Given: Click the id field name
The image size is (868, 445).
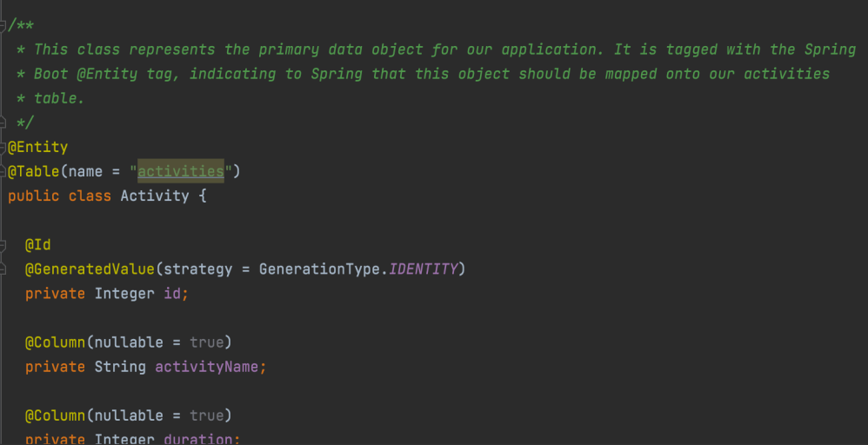Looking at the screenshot, I should click(172, 294).
